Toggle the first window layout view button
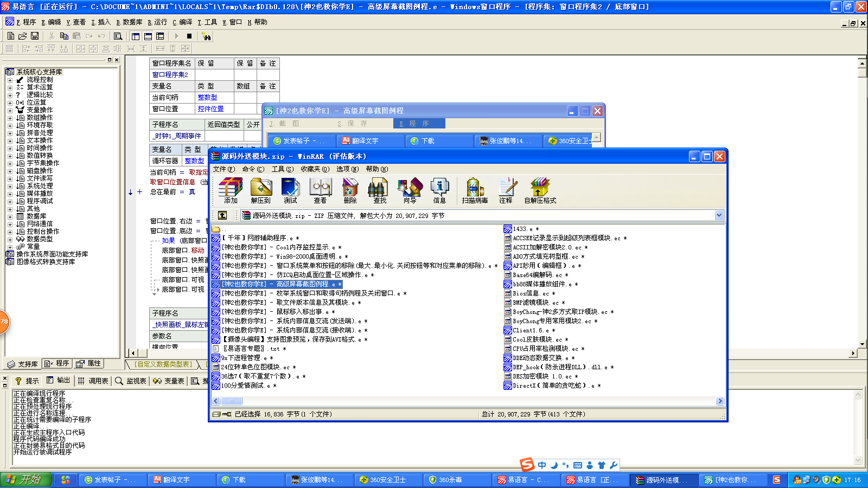 (x=136, y=36)
